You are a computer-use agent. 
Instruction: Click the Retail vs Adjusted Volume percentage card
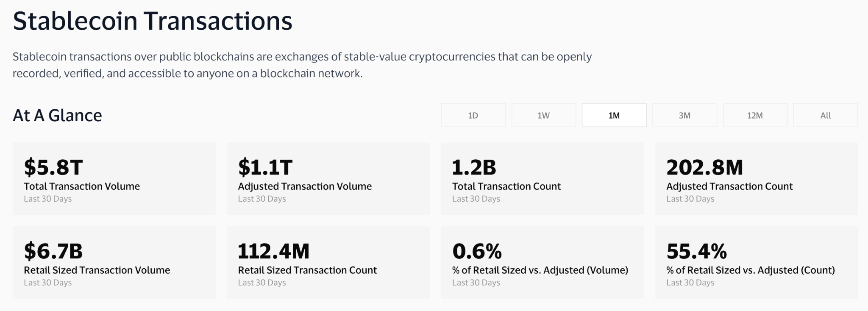(542, 262)
